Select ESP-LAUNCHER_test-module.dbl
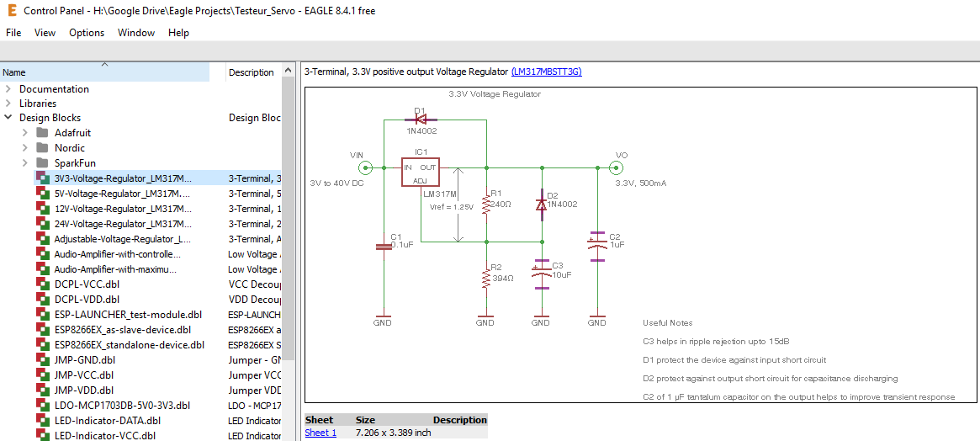Screen dimensions: 980x441 128,314
